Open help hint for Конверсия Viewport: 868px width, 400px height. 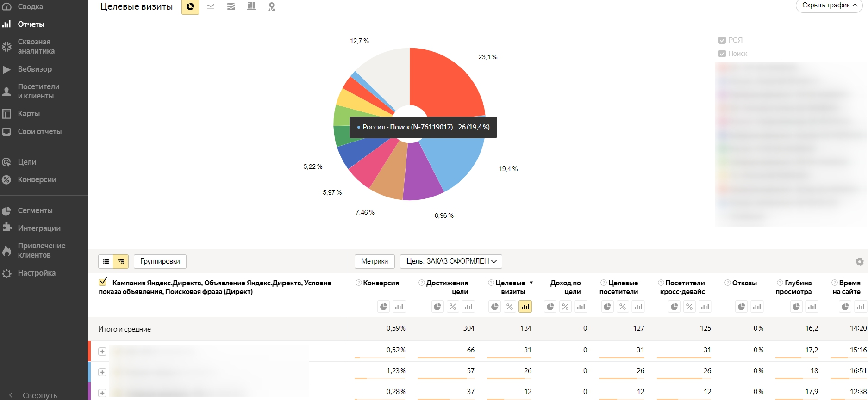coord(359,283)
